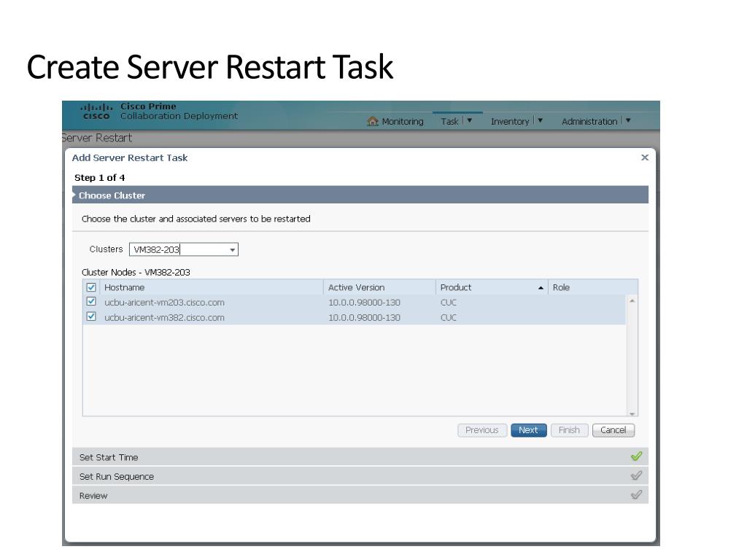
Task: Expand the Task dropdown arrow
Action: 469,120
